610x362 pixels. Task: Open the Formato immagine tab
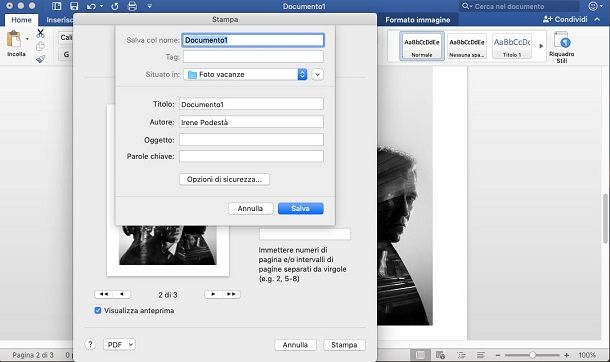click(417, 20)
